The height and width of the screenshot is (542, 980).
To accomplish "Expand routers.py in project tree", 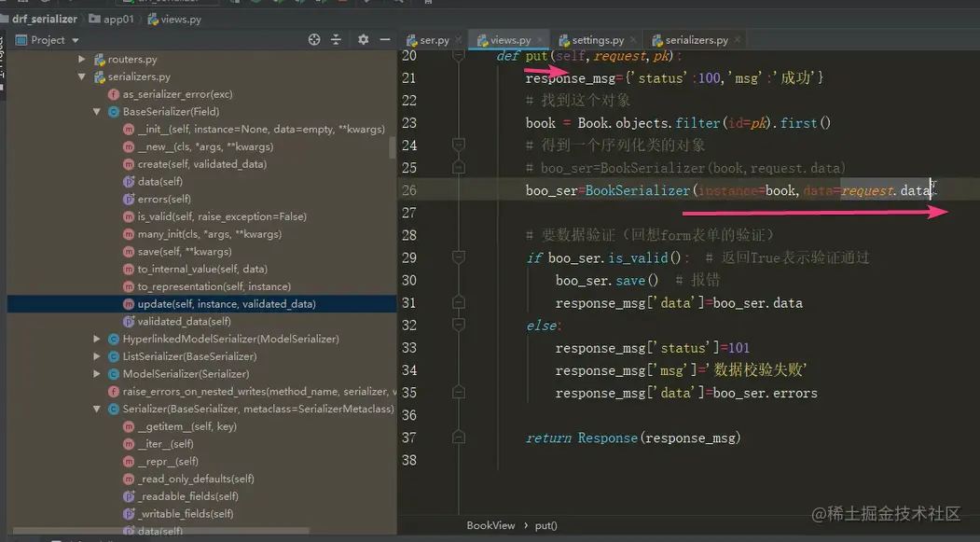I will click(81, 60).
